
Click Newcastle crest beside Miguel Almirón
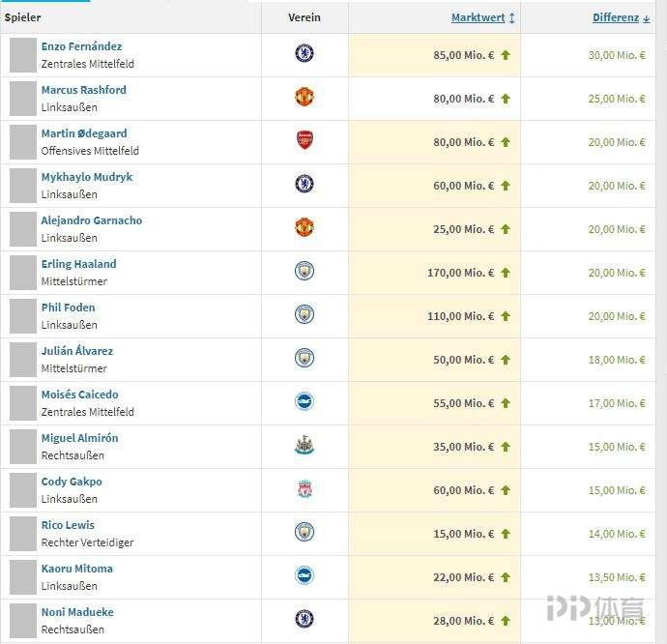[x=304, y=445]
